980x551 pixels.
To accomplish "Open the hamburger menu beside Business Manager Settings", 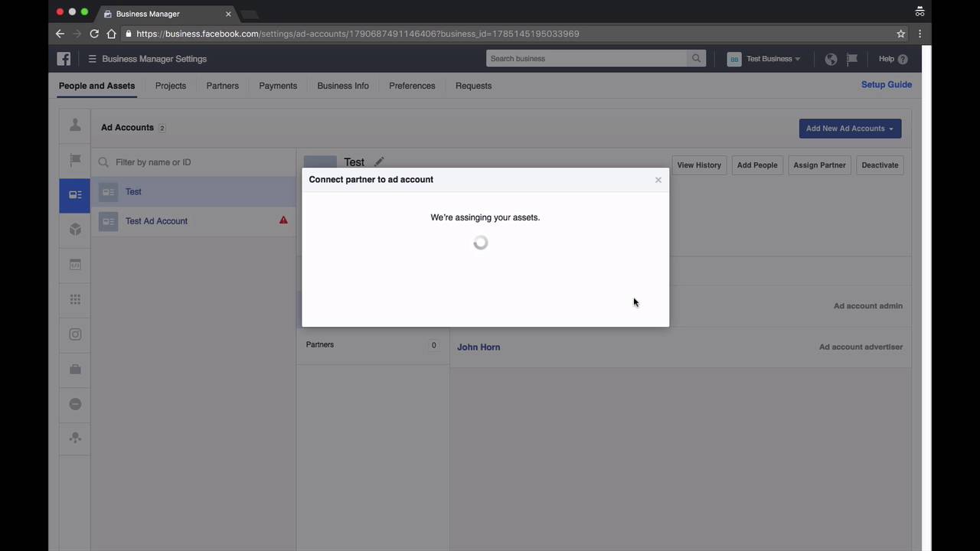I will [x=92, y=59].
